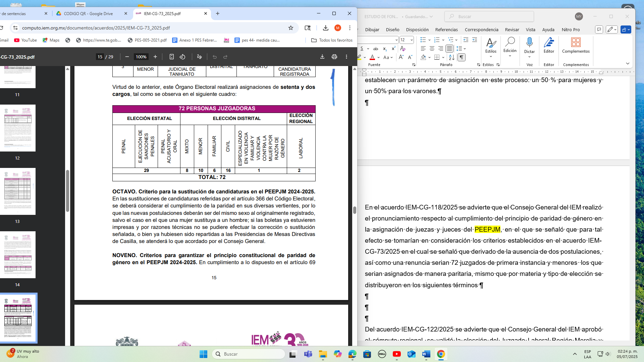Open a new Chrome tab
Image resolution: width=644 pixels, height=362 pixels.
coord(218,14)
